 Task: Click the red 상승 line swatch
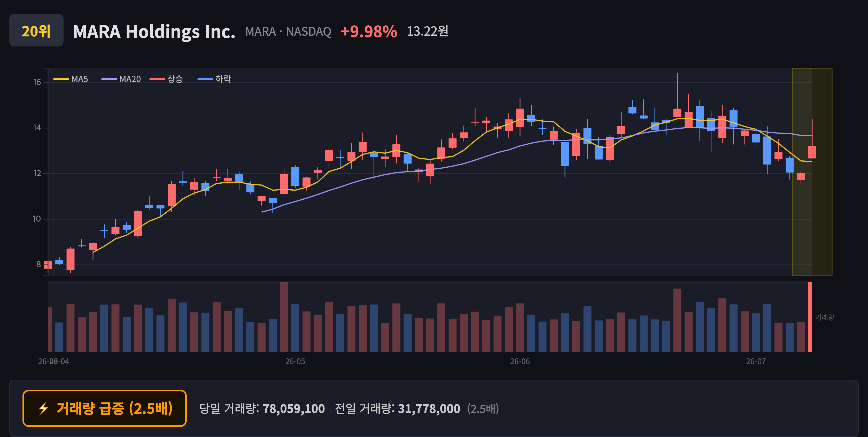click(x=158, y=79)
